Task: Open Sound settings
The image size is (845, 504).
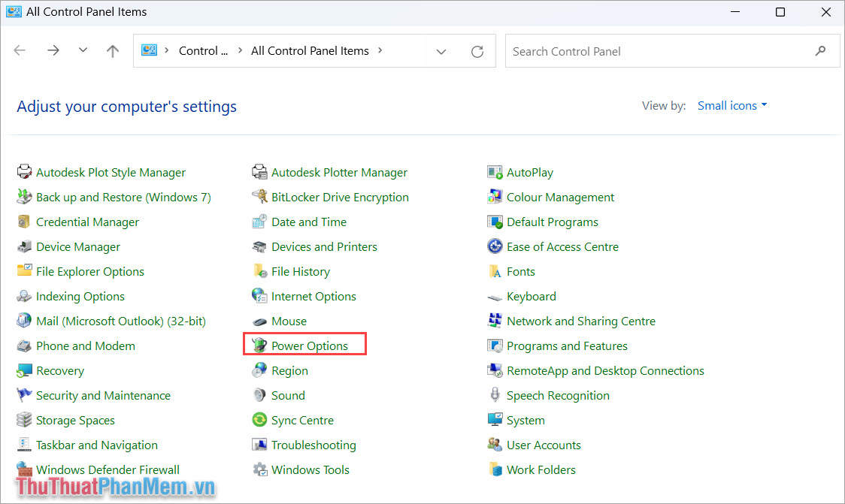Action: click(286, 394)
